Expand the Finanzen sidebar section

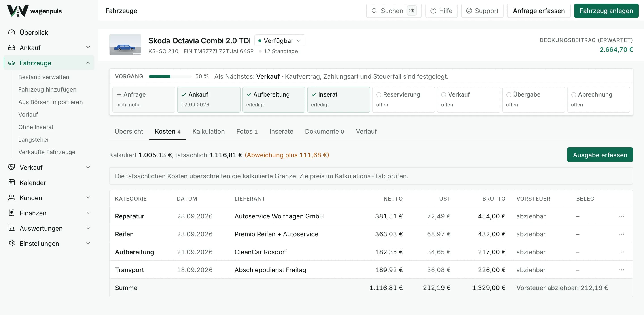88,213
